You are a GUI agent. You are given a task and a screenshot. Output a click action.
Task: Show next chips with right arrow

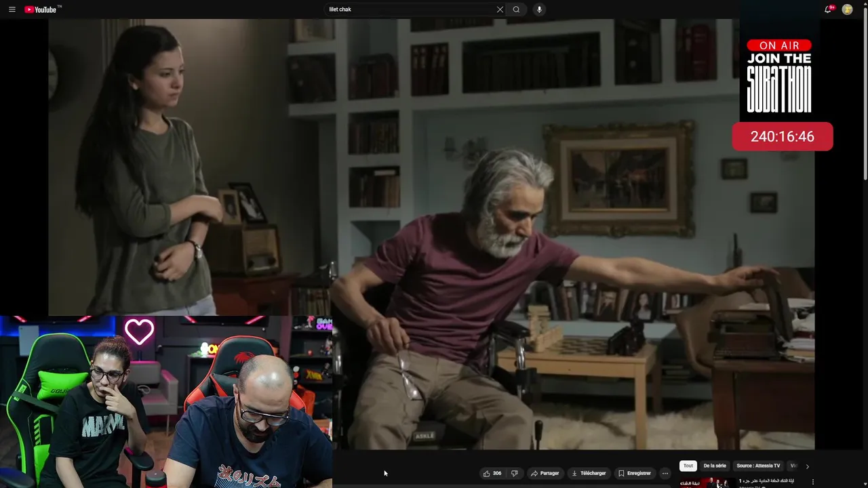click(x=807, y=466)
